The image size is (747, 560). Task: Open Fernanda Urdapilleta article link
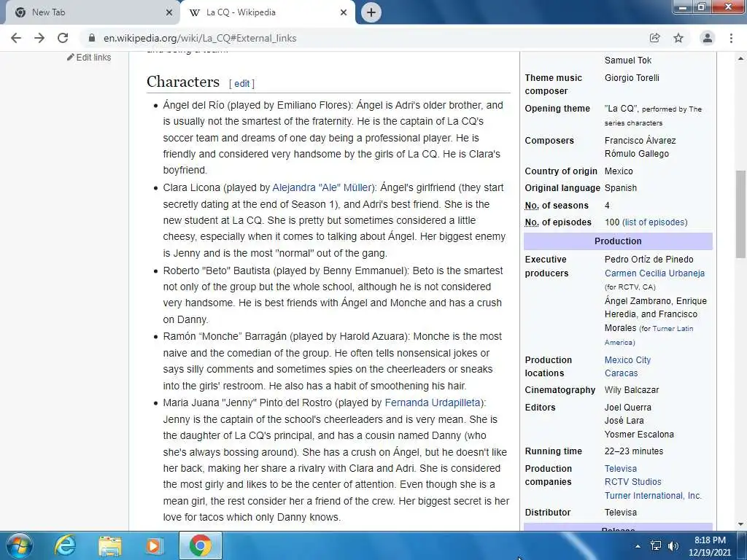coord(433,402)
